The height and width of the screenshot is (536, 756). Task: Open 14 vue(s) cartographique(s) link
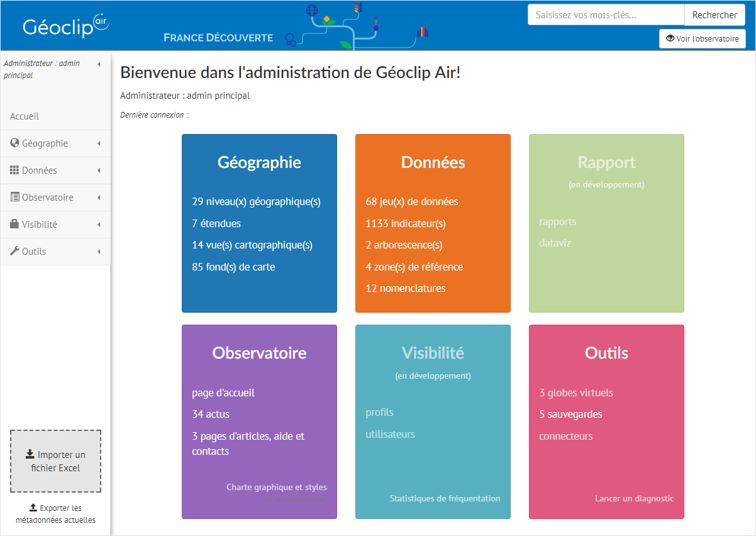pos(252,245)
